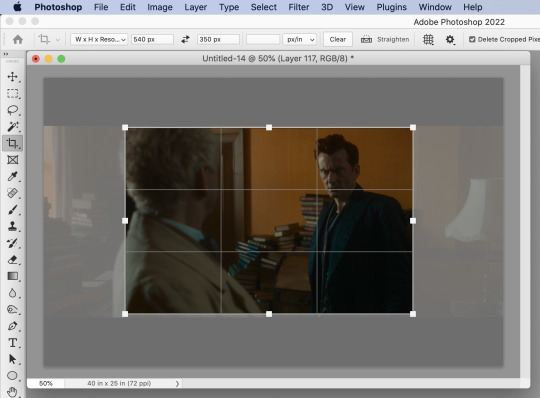This screenshot has width=540, height=398.
Task: Open crop tool preset picker arrow
Action: 58,40
